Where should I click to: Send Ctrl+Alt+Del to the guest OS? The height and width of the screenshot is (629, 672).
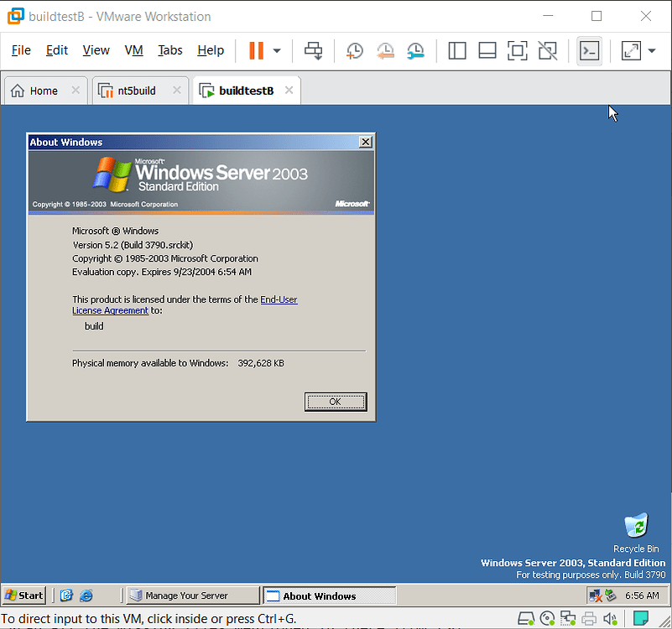[313, 51]
